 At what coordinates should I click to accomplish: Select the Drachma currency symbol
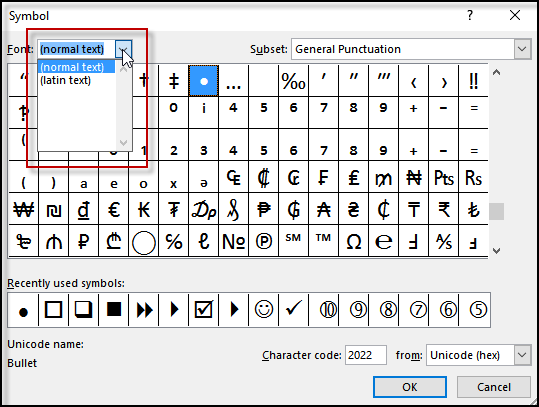click(x=204, y=209)
